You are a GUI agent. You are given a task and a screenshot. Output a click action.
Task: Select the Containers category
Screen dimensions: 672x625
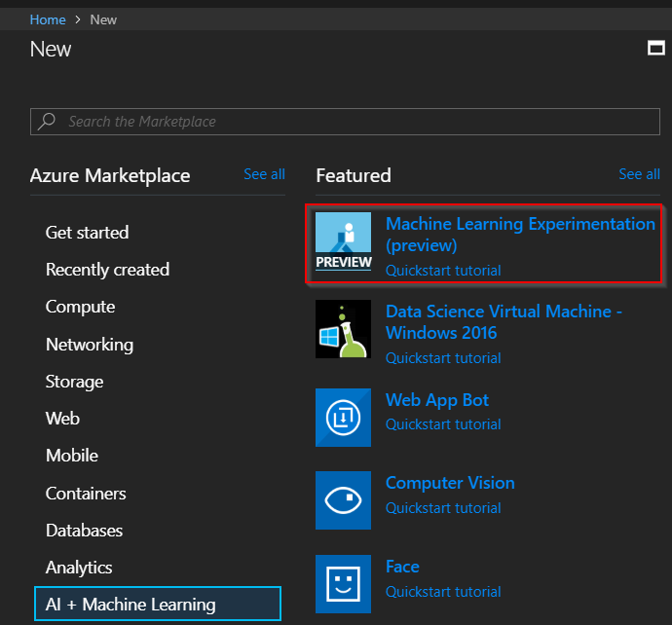[86, 494]
